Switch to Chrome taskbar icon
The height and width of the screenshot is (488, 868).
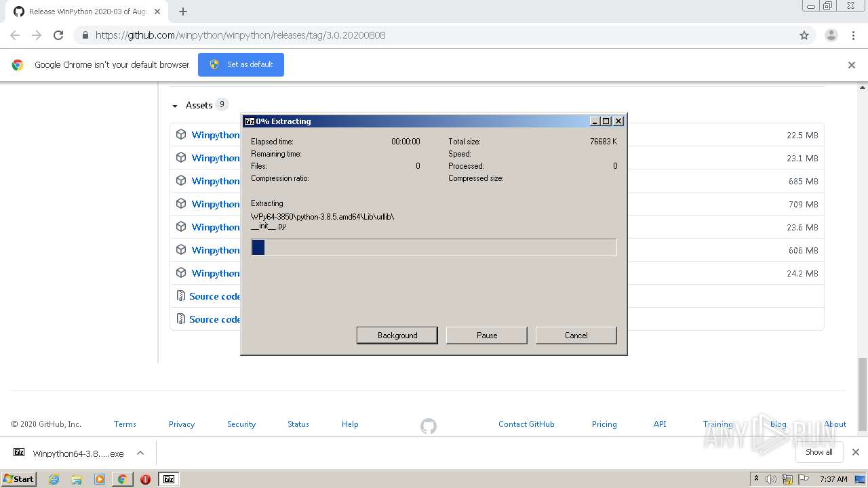point(122,479)
